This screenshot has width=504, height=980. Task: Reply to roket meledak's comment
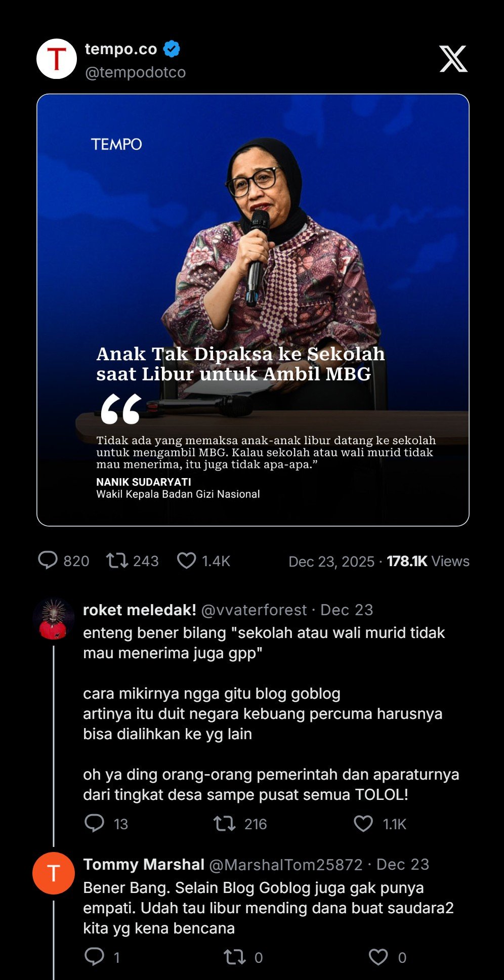[94, 824]
